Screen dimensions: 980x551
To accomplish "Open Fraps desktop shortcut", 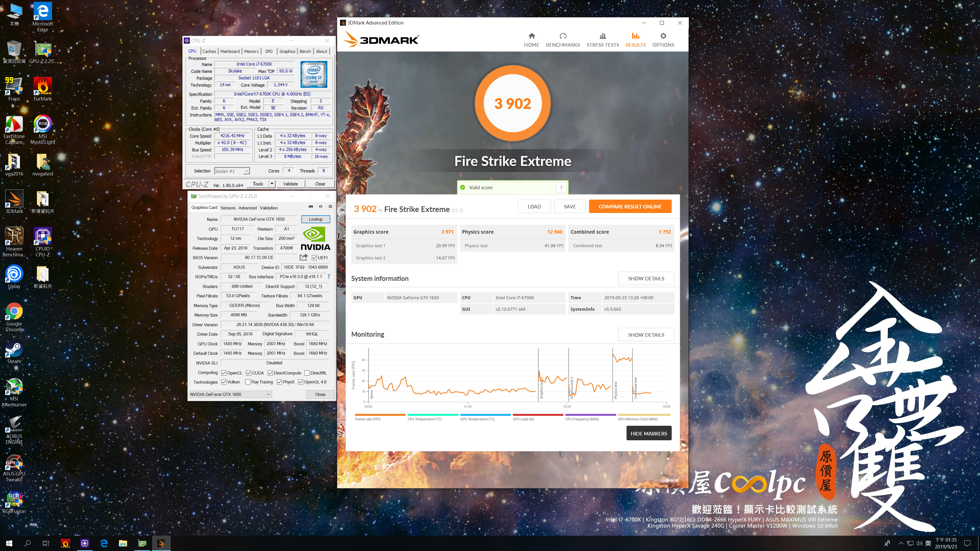I will click(x=14, y=89).
